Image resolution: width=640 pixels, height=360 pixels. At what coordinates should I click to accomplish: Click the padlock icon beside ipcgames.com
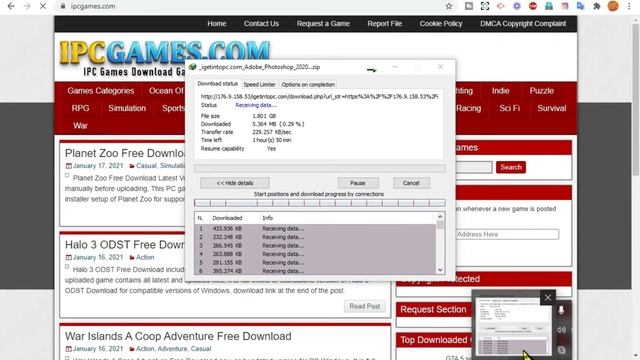click(x=62, y=6)
